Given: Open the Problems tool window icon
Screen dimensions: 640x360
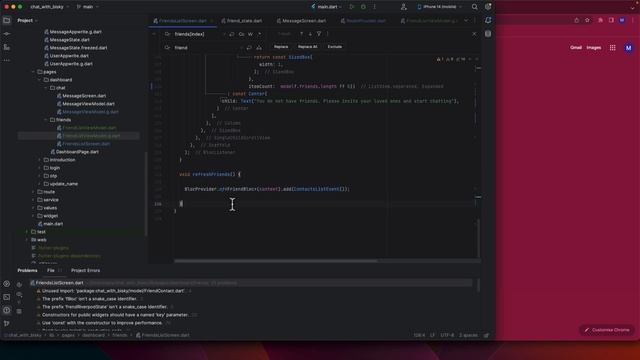Looking at the screenshot, I should pyautogui.click(x=7, y=310).
